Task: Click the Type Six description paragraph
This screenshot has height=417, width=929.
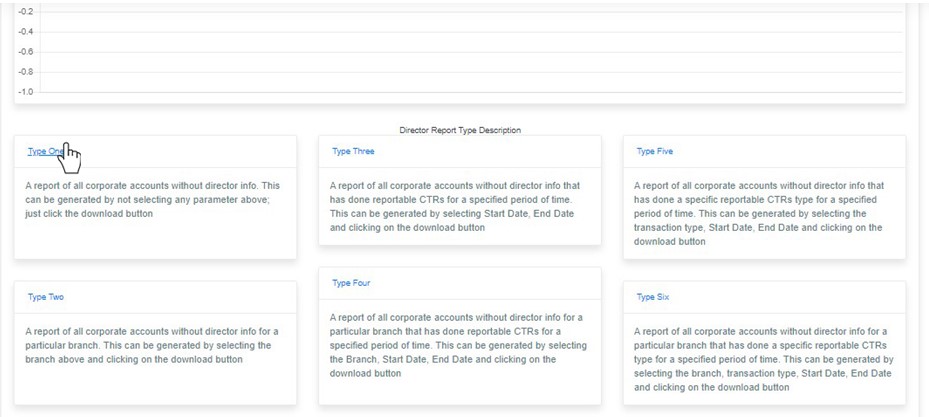Action: click(762, 358)
